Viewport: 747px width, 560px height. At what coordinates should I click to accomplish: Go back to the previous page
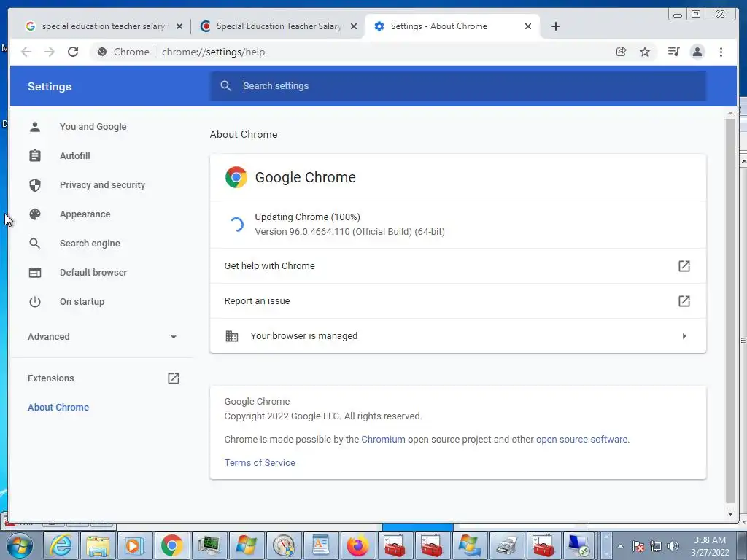[26, 52]
